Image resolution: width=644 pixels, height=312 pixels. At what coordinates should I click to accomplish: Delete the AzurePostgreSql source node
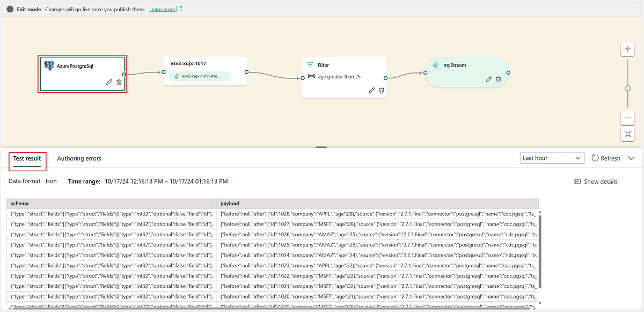coord(119,82)
